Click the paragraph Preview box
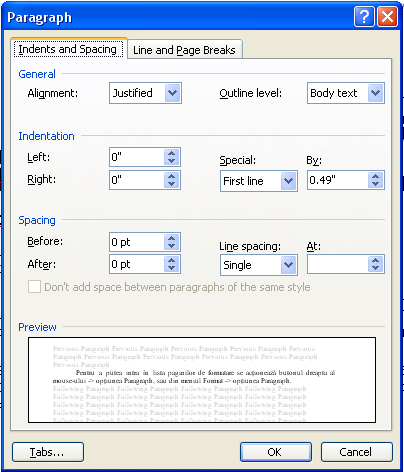Screen dimensions: 404x472 202,380
